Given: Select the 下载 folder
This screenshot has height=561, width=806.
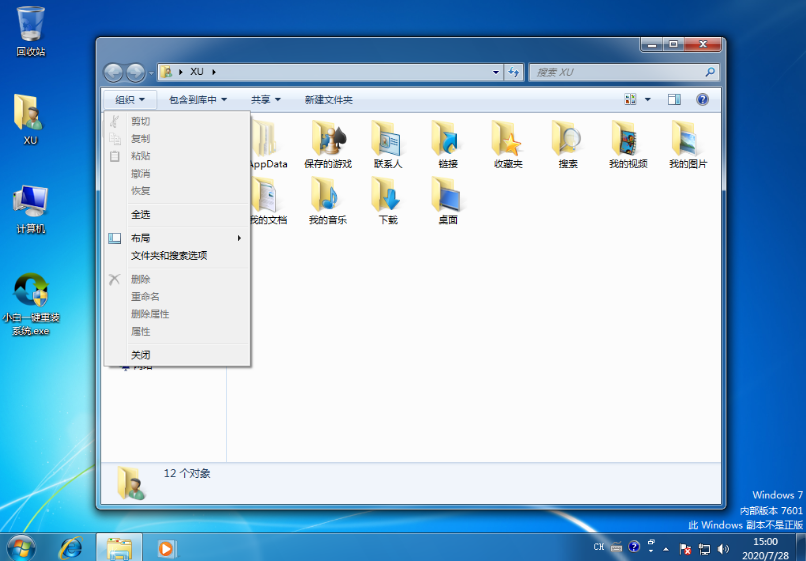Looking at the screenshot, I should click(388, 201).
